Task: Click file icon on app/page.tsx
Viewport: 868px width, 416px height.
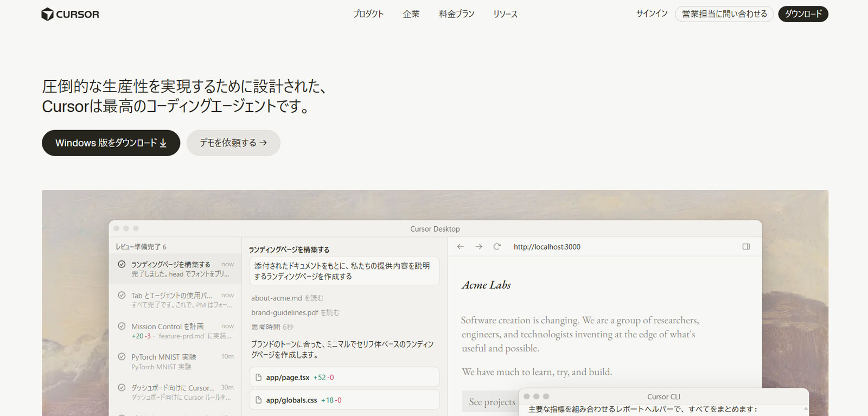Action: click(259, 377)
